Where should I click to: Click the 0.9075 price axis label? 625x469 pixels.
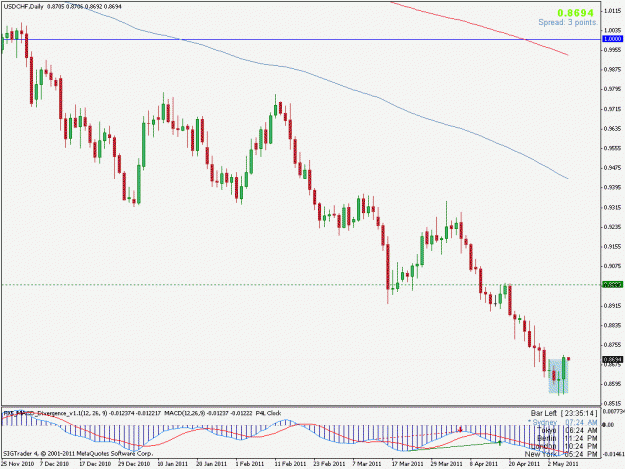pyautogui.click(x=613, y=266)
